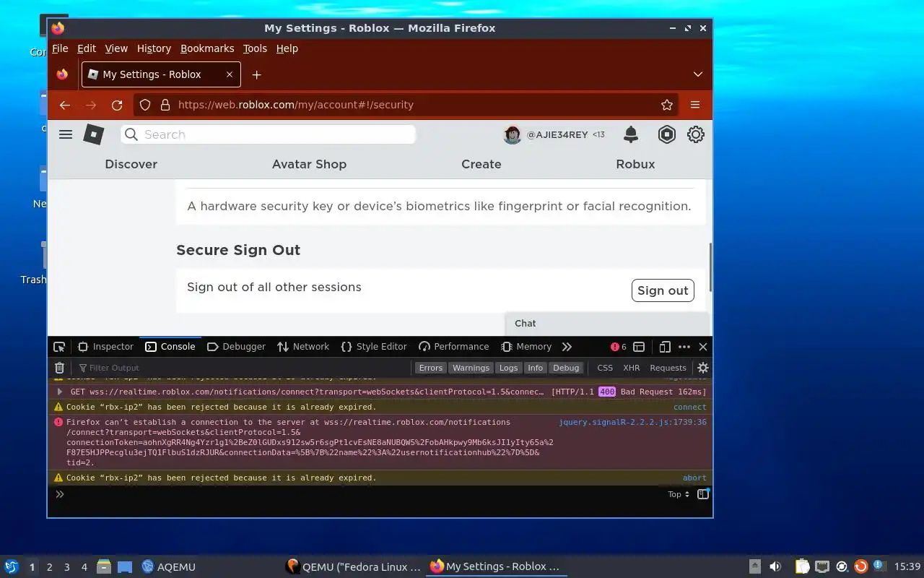
Task: Reload the page with the refresh icon
Action: click(117, 105)
